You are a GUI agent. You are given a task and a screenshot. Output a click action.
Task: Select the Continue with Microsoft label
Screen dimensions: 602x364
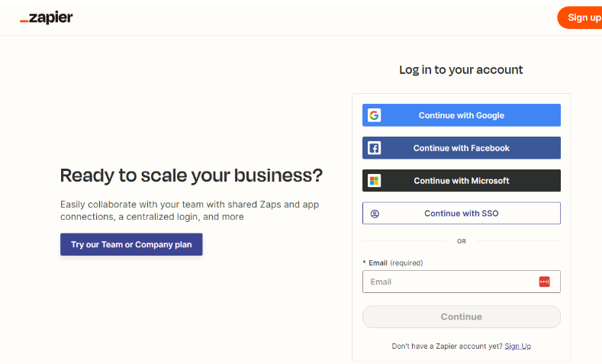462,180
